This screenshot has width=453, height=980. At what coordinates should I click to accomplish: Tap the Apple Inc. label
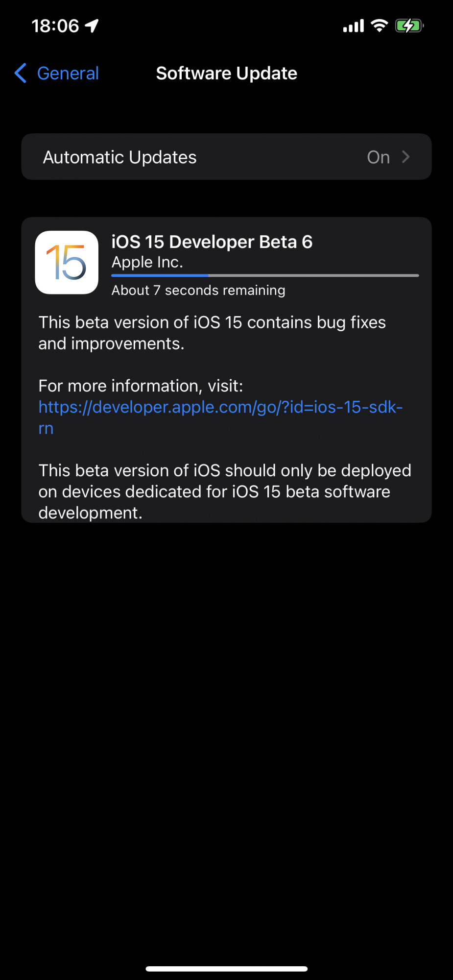(x=147, y=263)
